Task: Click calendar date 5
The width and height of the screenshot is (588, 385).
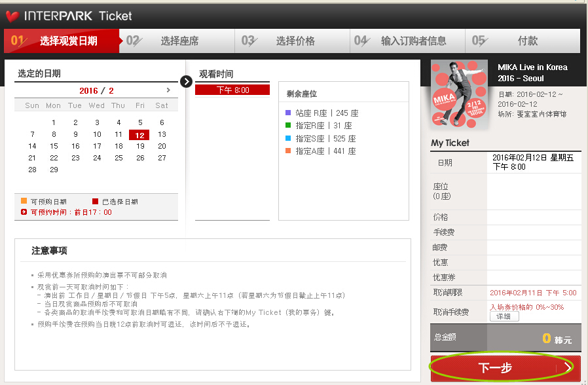Action: pyautogui.click(x=140, y=122)
